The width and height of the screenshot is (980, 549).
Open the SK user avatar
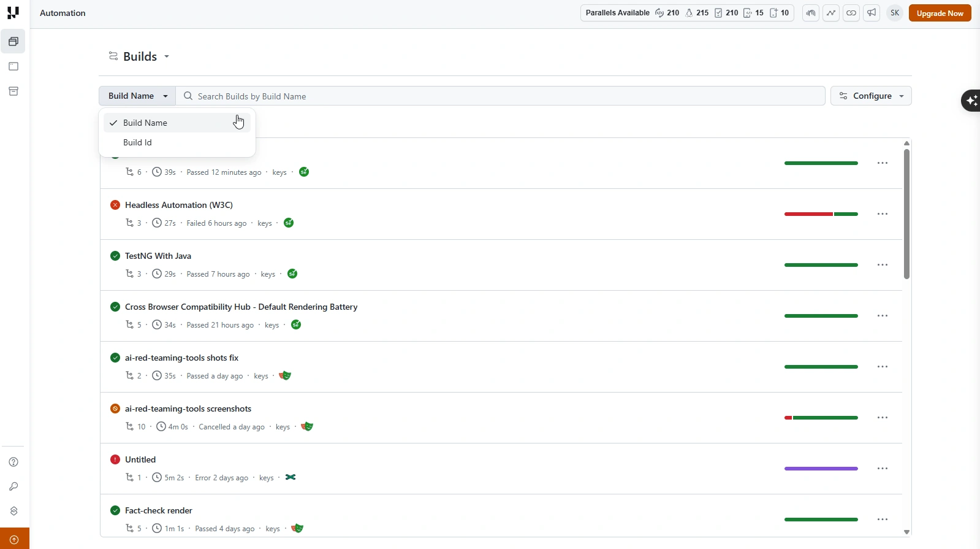(895, 13)
